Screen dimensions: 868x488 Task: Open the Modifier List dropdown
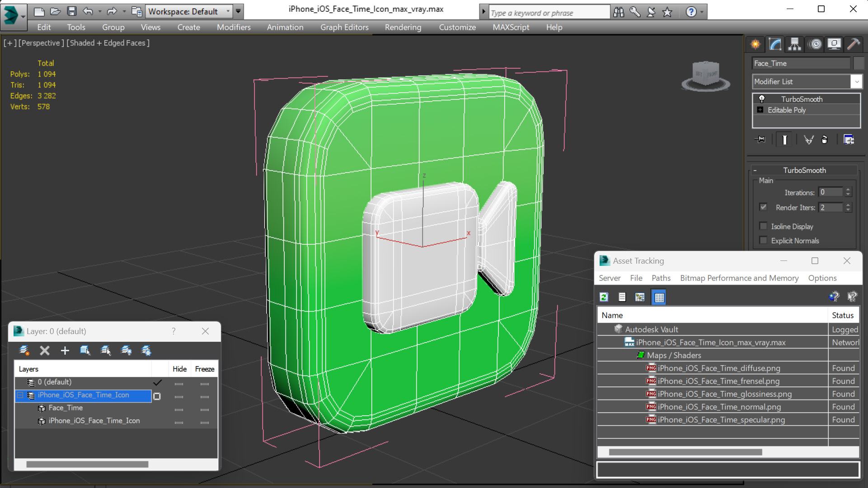point(856,82)
